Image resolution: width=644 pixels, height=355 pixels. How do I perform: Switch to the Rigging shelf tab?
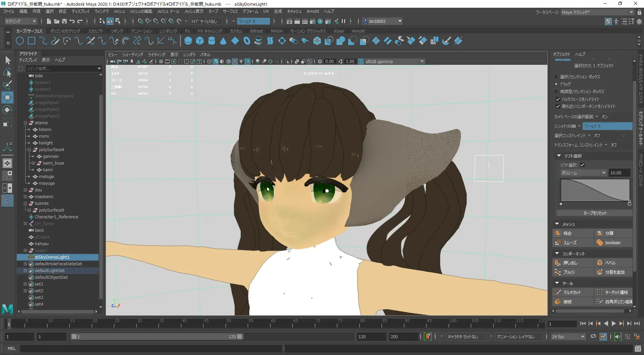point(117,31)
